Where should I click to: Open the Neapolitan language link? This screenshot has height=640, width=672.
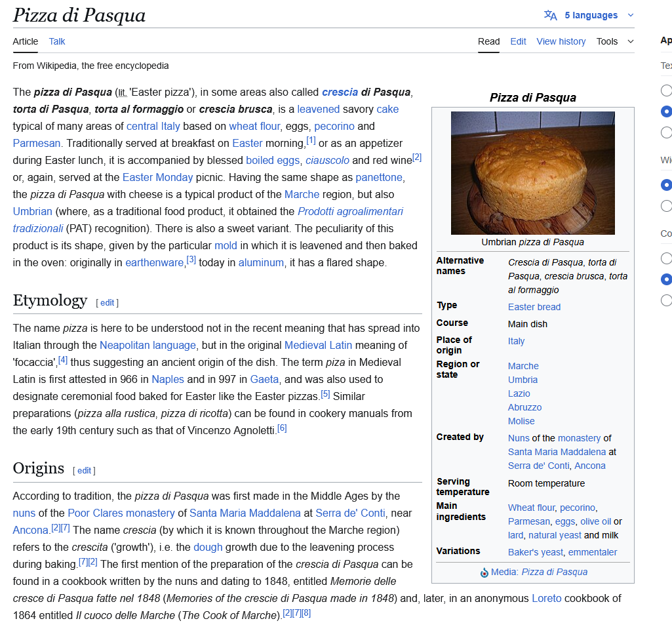[x=148, y=345]
